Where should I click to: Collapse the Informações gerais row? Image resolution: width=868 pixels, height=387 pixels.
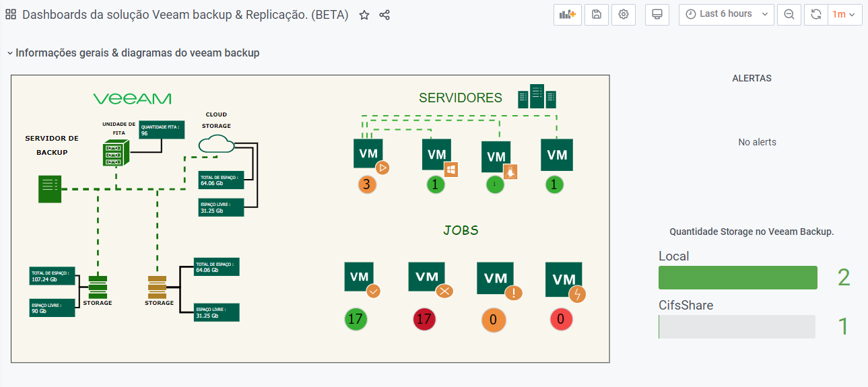click(x=9, y=52)
